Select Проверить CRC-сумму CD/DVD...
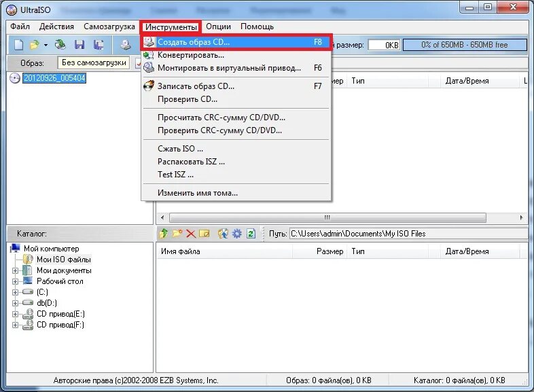Viewport: 534px width, 392px height. pyautogui.click(x=236, y=131)
